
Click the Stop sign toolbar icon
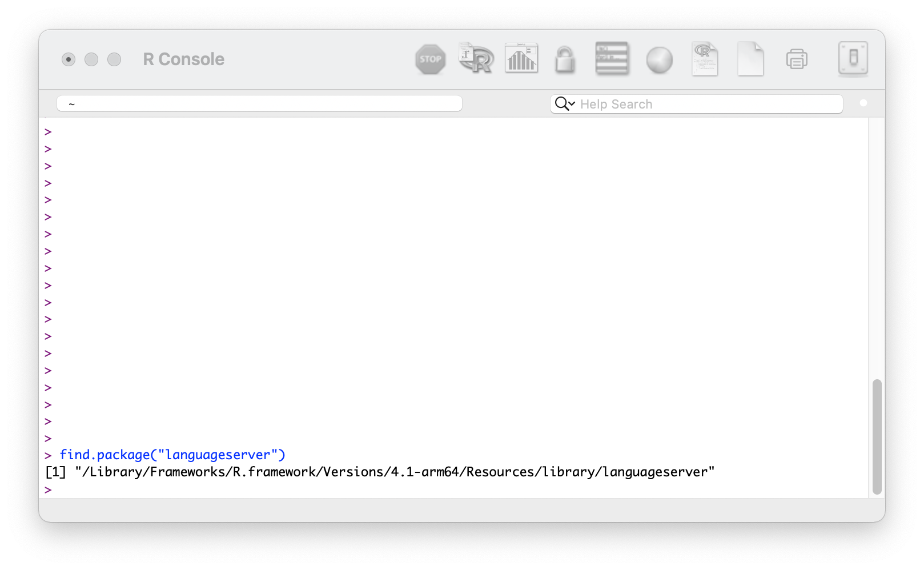click(430, 59)
